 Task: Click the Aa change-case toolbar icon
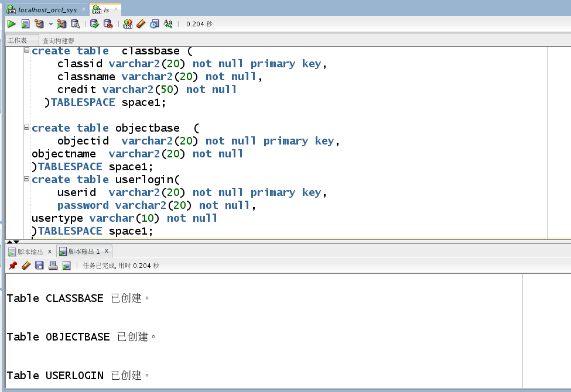click(168, 24)
